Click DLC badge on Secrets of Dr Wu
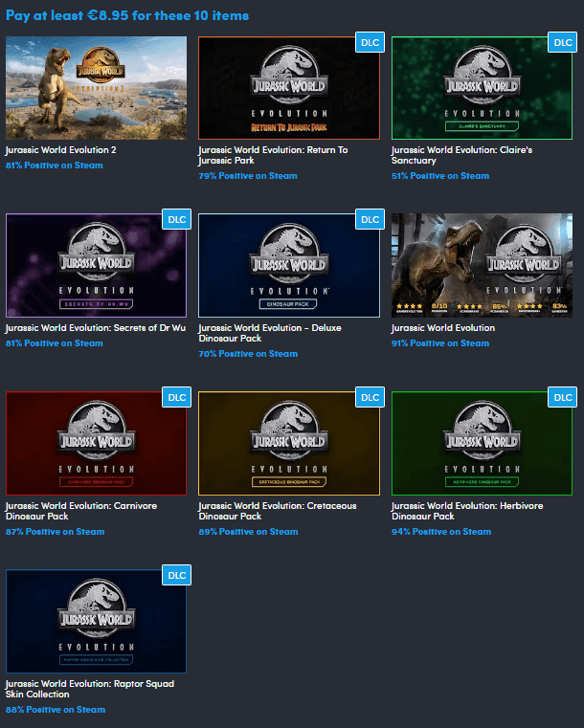584x728 pixels. [x=176, y=219]
